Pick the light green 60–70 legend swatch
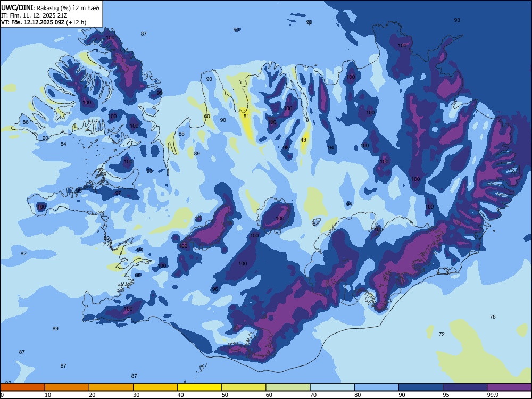The width and height of the screenshot is (532, 399). pyautogui.click(x=288, y=387)
